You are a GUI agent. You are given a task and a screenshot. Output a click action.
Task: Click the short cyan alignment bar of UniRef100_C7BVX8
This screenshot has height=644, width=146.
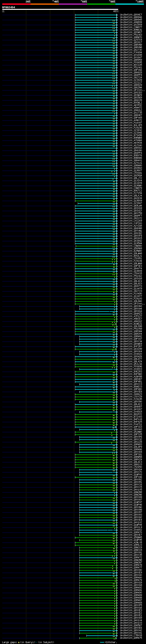click(x=102, y=635)
